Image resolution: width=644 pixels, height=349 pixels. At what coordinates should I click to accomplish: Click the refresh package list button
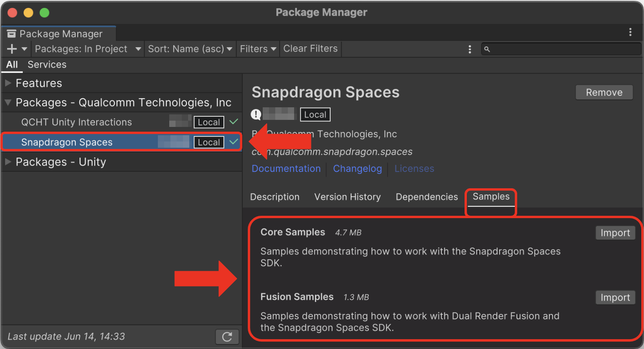point(227,337)
